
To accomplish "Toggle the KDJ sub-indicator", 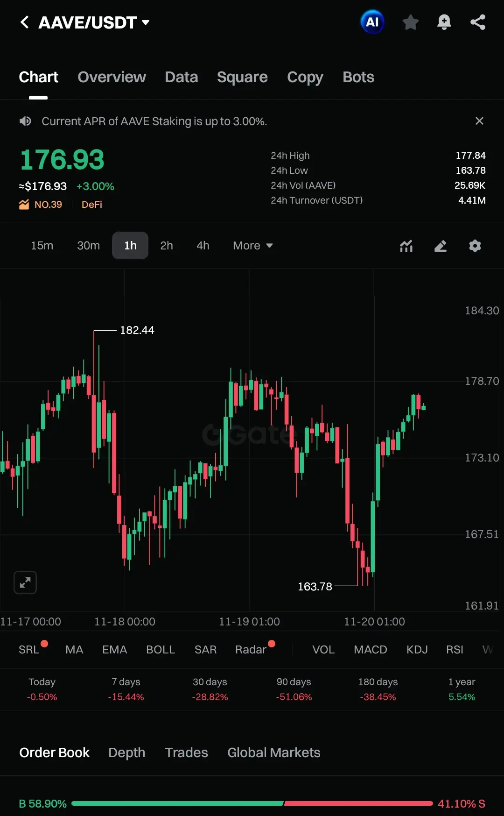I will [x=417, y=650].
